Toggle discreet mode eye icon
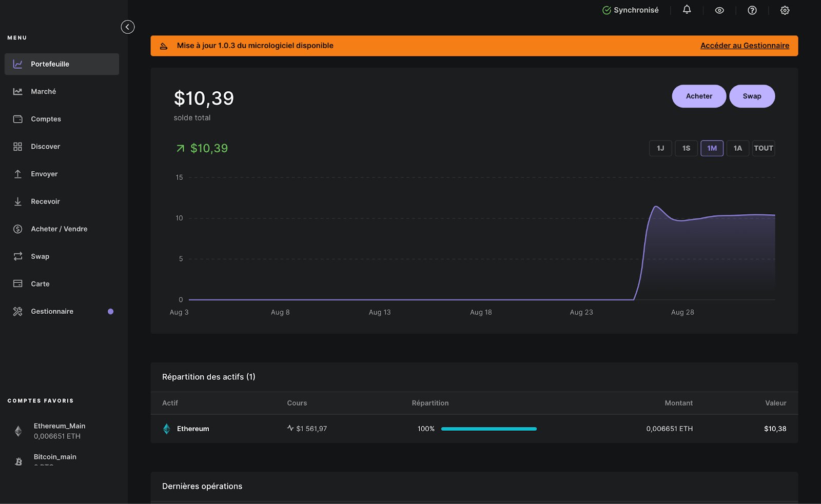The width and height of the screenshot is (821, 504). [719, 10]
